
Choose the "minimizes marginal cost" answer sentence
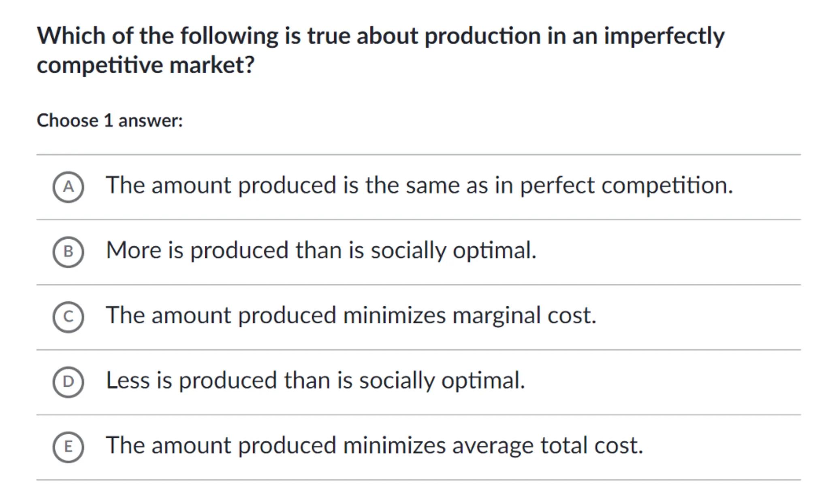pyautogui.click(x=351, y=315)
